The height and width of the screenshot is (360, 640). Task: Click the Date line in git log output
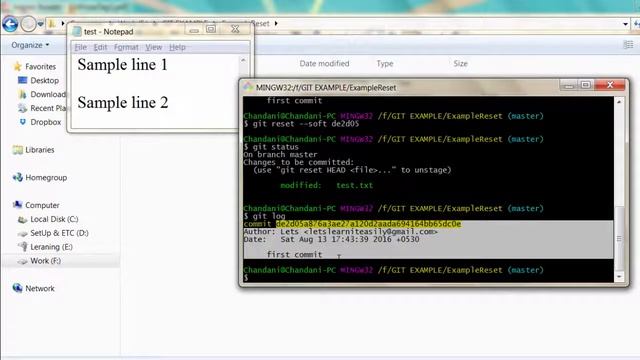coord(331,239)
